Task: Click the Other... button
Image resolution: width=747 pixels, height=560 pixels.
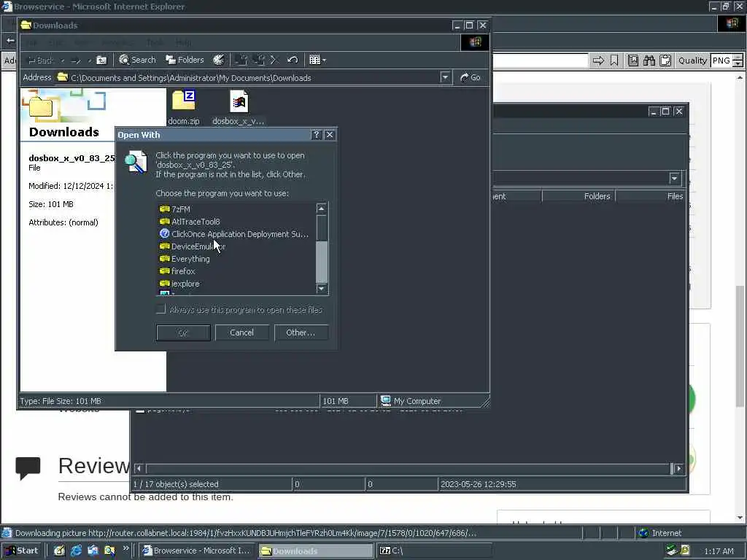Action: click(301, 332)
